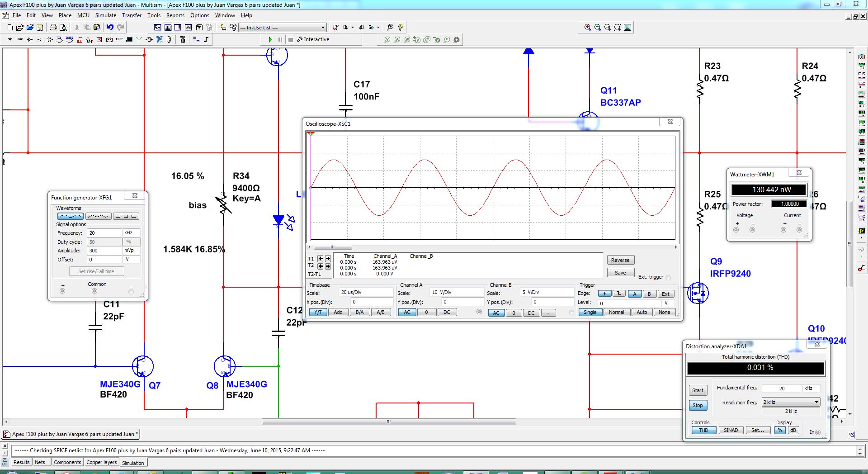Switch distortion analyzer to SINAD
This screenshot has height=474, width=868.
pos(731,430)
